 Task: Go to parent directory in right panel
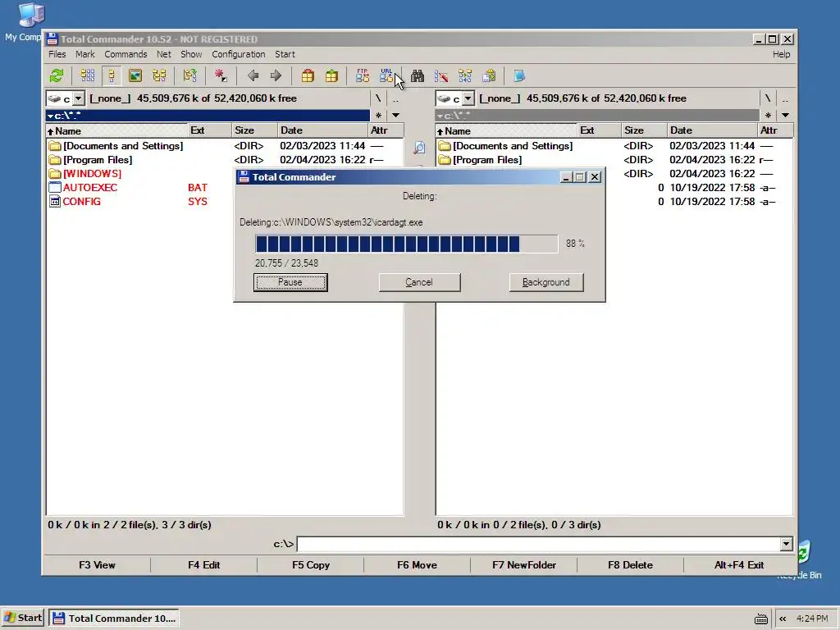pos(785,98)
